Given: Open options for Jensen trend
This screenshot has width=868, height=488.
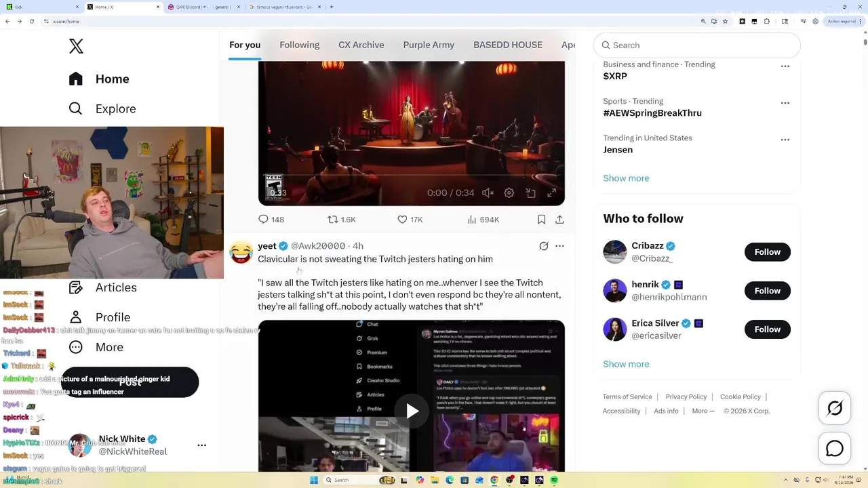Looking at the screenshot, I should (785, 140).
